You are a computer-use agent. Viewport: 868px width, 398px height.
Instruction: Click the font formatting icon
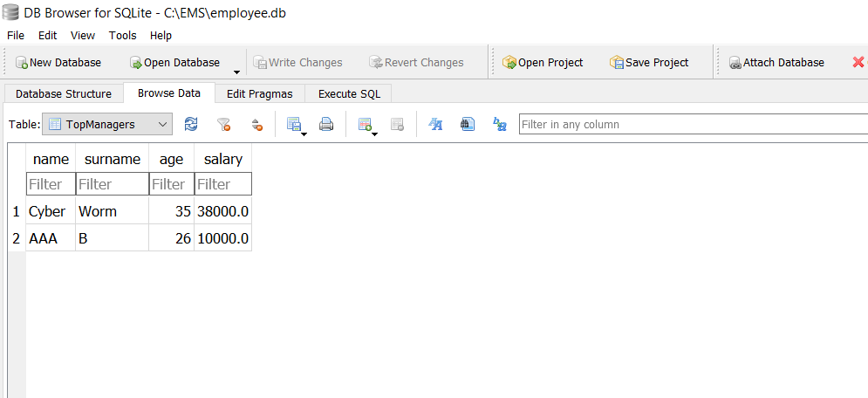[435, 125]
